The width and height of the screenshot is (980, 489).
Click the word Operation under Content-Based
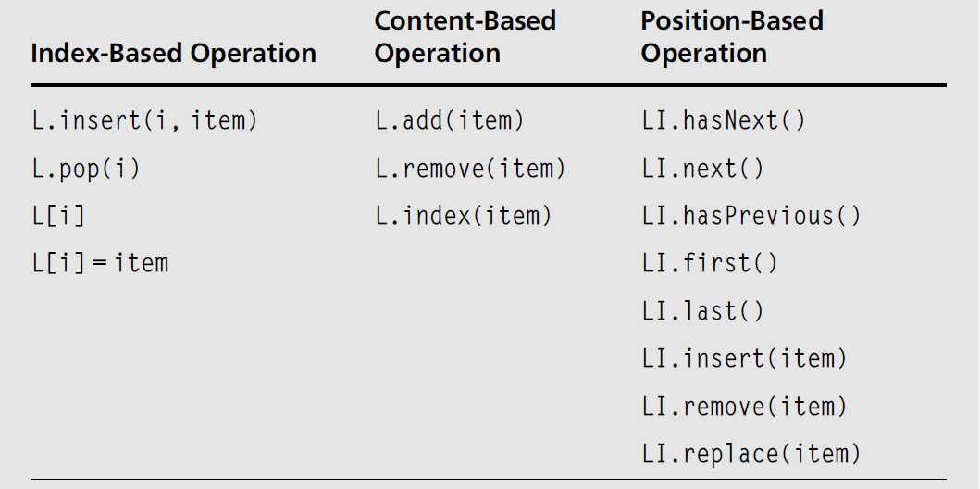438,54
